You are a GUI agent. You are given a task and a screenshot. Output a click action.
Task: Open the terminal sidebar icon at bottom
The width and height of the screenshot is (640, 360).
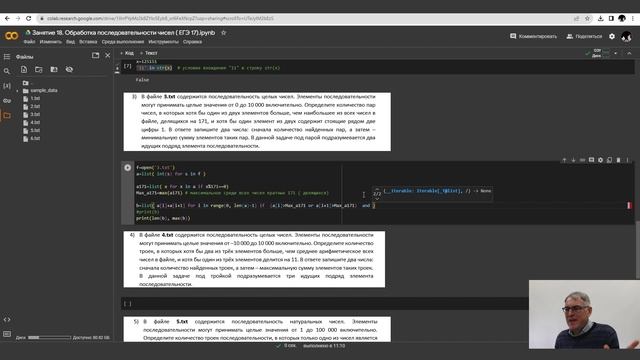tap(7, 334)
